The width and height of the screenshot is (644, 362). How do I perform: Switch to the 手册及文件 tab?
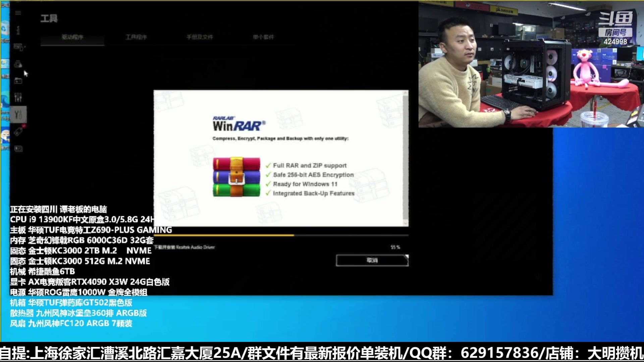[200, 37]
